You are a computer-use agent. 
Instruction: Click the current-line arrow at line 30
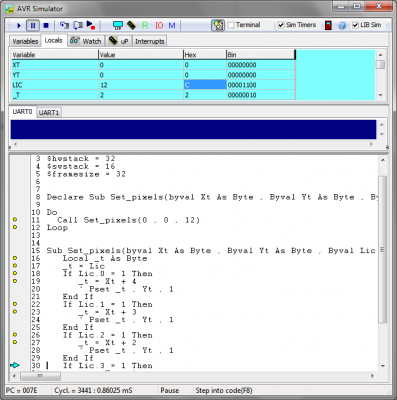click(15, 365)
